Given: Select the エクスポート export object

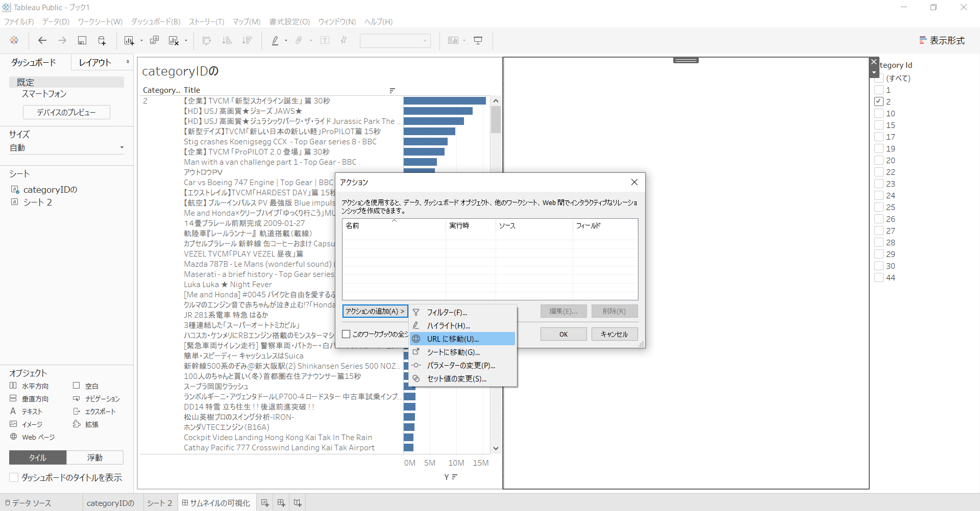Looking at the screenshot, I should pyautogui.click(x=94, y=412).
